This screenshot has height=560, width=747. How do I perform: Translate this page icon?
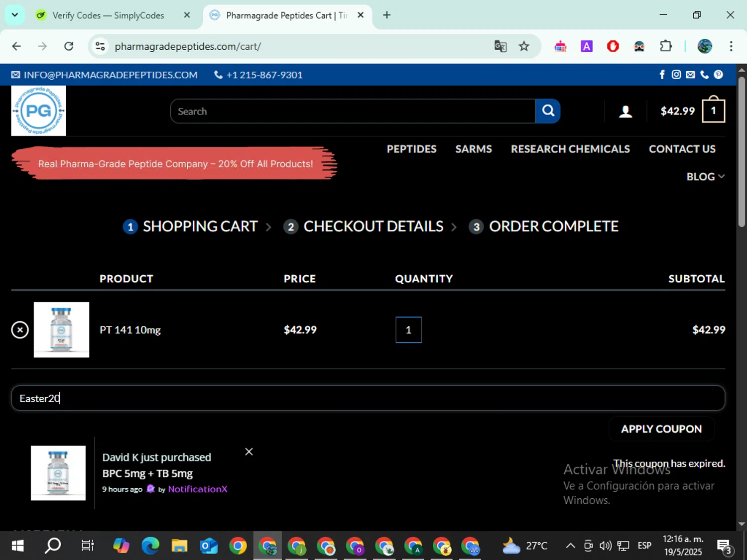500,46
